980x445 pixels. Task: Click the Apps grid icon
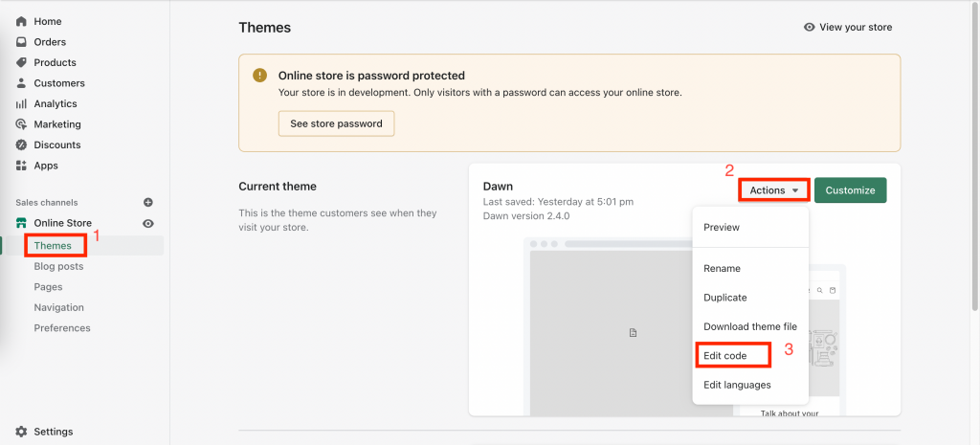[x=21, y=166]
